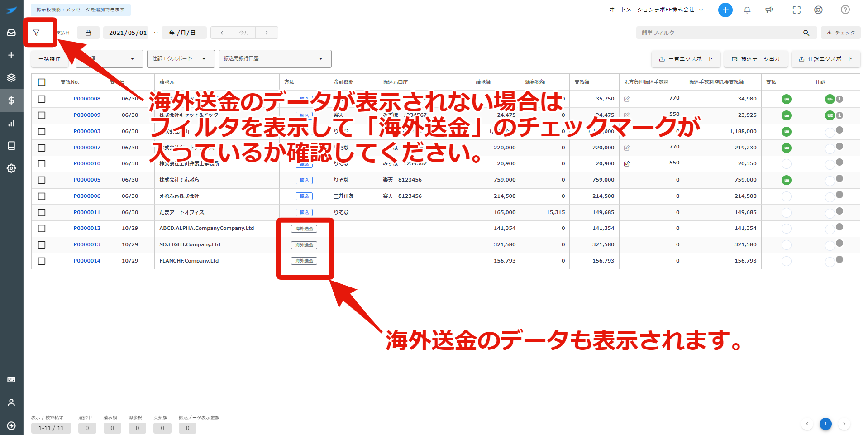Viewport: 868px width, 435px height.
Task: Open the filter panel funnel icon
Action: pos(36,33)
